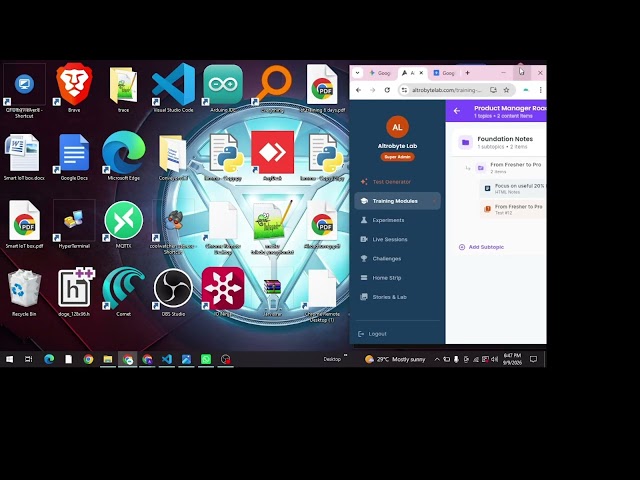Screen dimensions: 640x480
Task: Click the volume icon in system tray
Action: 495,359
